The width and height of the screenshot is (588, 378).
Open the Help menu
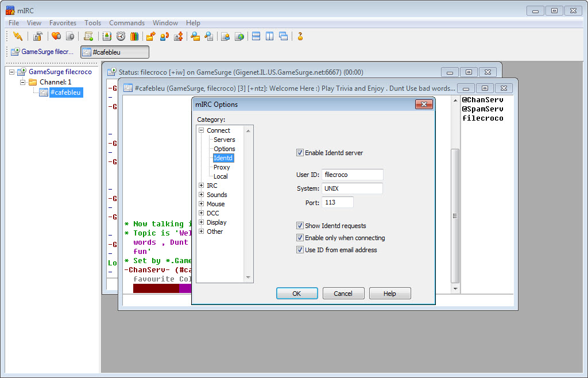click(x=193, y=23)
